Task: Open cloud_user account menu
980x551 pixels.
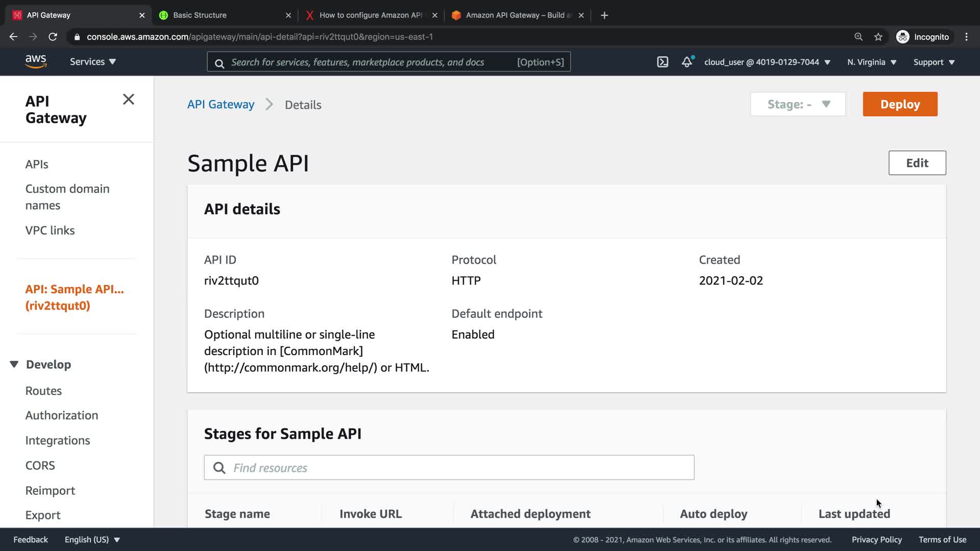Action: tap(767, 62)
